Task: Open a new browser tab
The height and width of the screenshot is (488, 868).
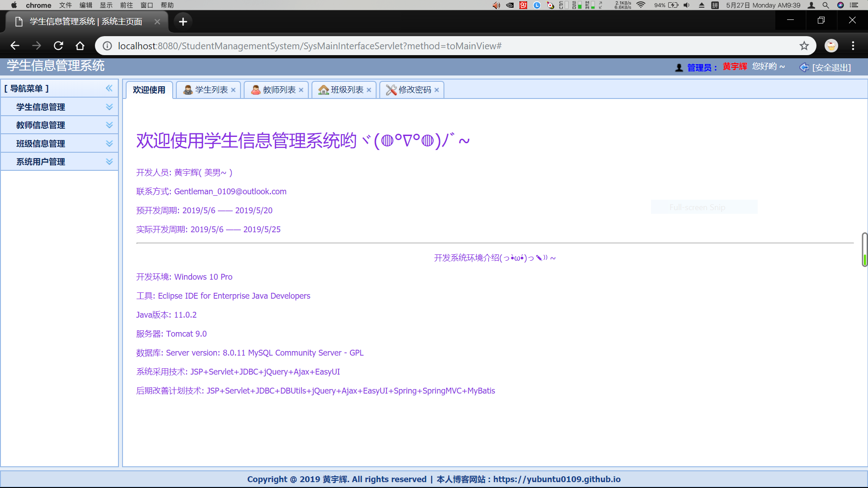Action: pos(183,22)
